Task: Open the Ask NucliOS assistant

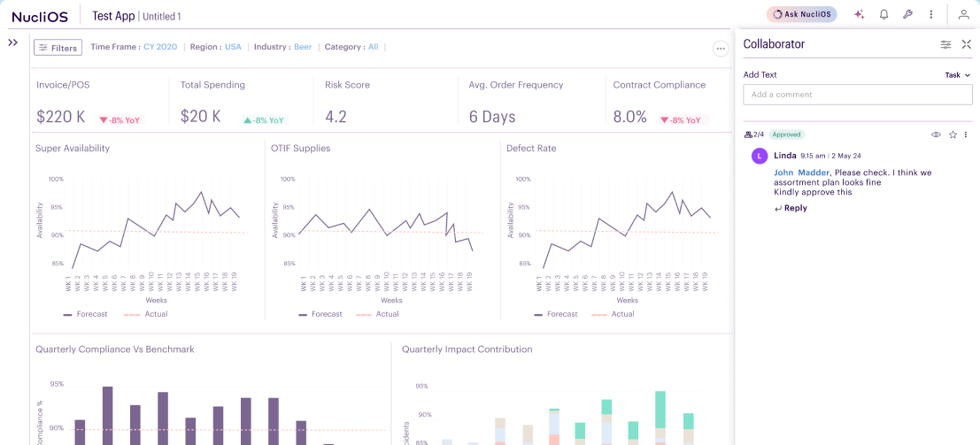Action: 801,14
